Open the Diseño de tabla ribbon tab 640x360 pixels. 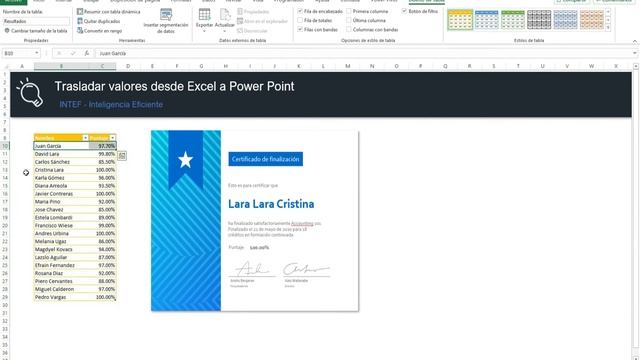click(x=427, y=1)
